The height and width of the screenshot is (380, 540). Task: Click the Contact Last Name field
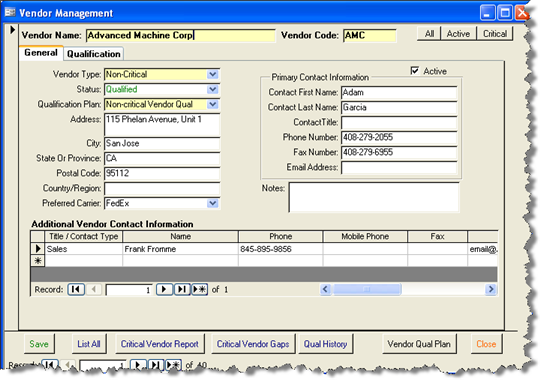click(x=399, y=107)
